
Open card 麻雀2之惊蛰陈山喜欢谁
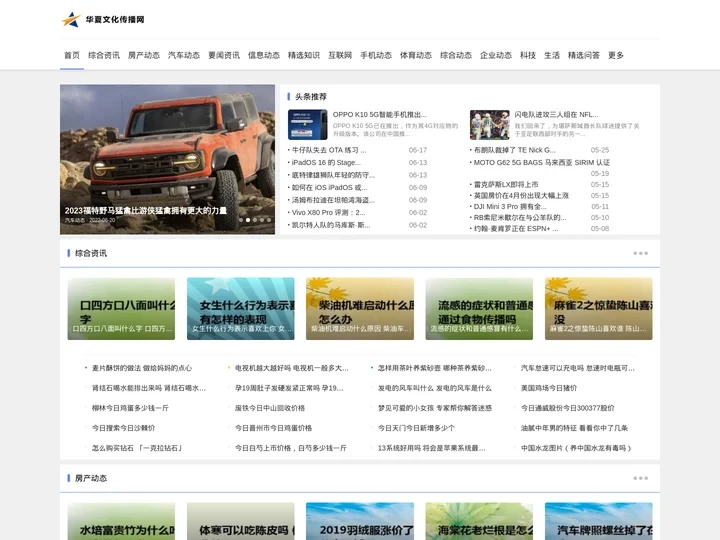click(599, 309)
